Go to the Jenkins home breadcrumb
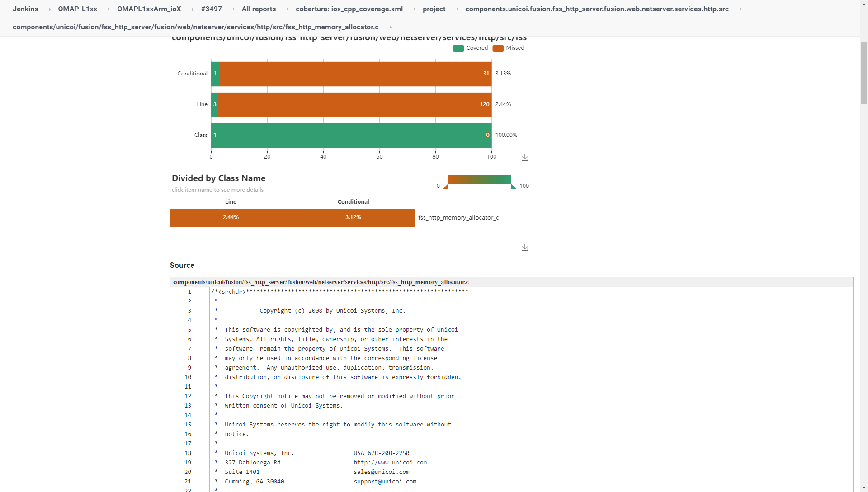The image size is (868, 492). coord(25,9)
